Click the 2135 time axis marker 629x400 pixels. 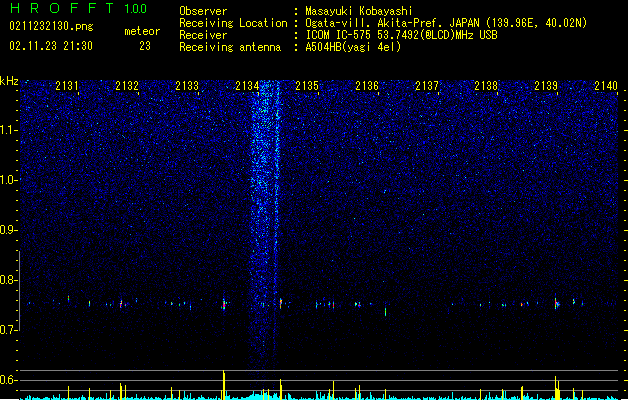(307, 86)
